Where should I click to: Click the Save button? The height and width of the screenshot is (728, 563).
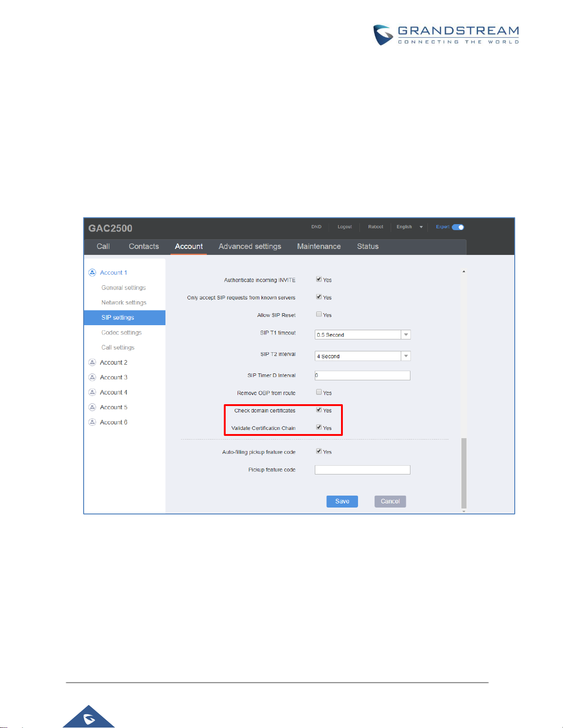coord(342,502)
